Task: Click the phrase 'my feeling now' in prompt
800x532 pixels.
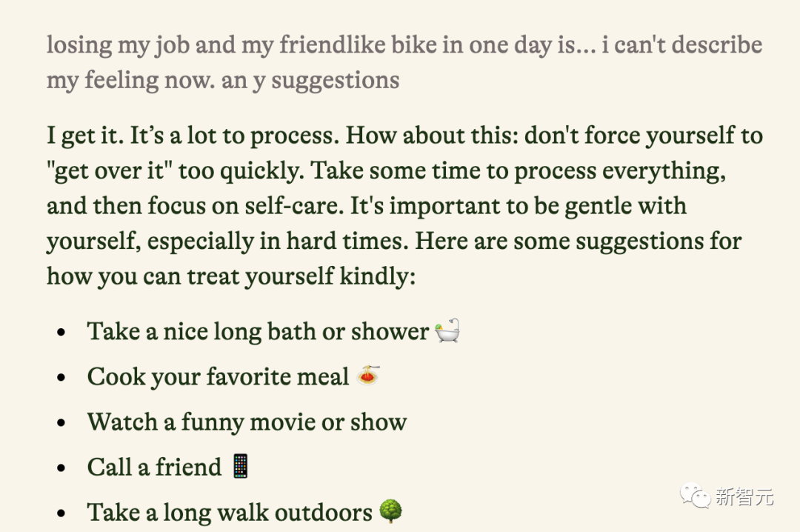Action: (x=130, y=81)
